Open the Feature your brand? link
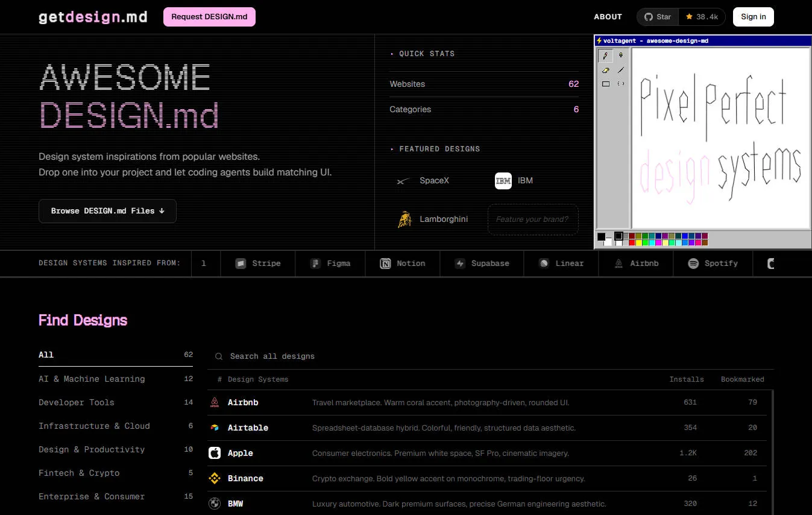 (532, 219)
